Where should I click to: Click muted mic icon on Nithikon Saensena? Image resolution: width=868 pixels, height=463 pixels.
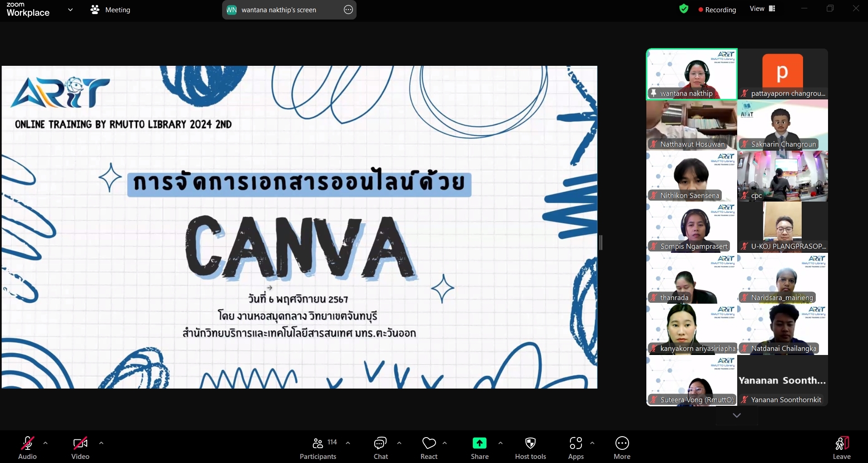click(x=654, y=196)
